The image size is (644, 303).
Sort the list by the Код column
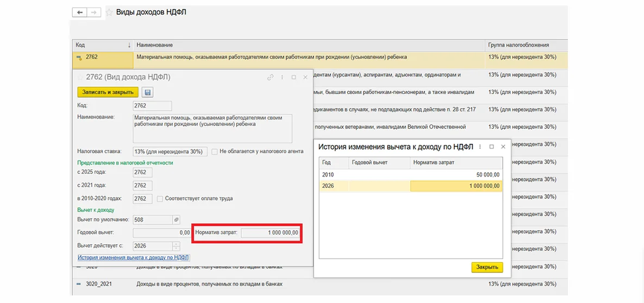coord(102,45)
